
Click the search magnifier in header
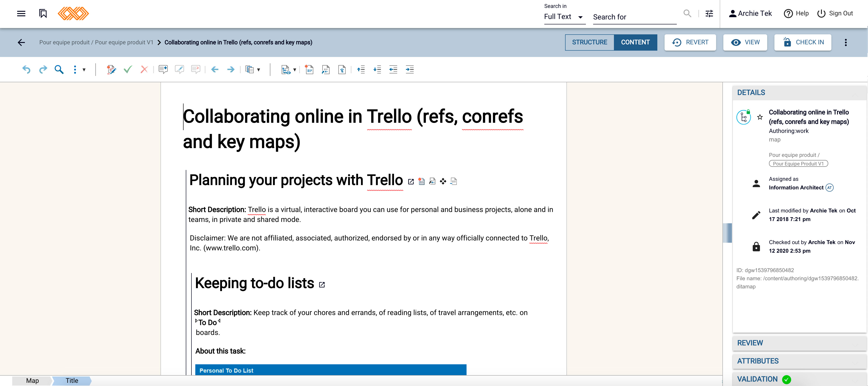[687, 14]
